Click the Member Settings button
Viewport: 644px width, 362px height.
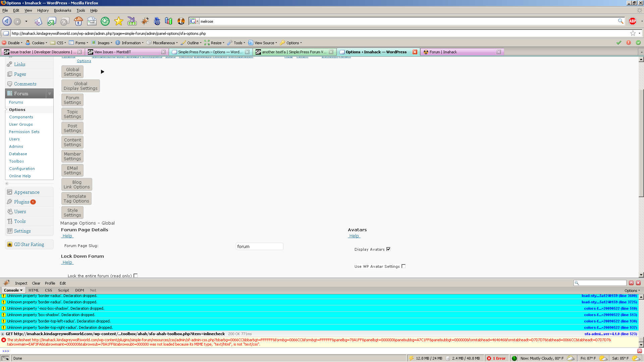72,156
